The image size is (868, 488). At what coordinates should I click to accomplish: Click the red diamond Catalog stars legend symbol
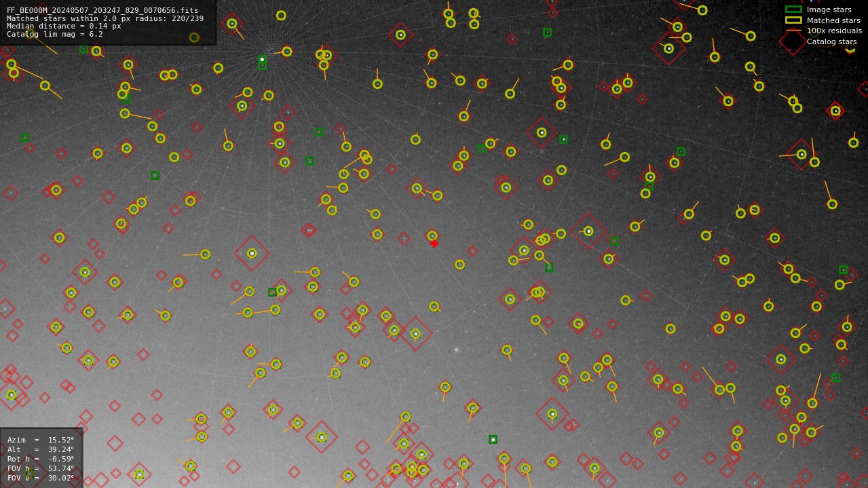click(793, 41)
